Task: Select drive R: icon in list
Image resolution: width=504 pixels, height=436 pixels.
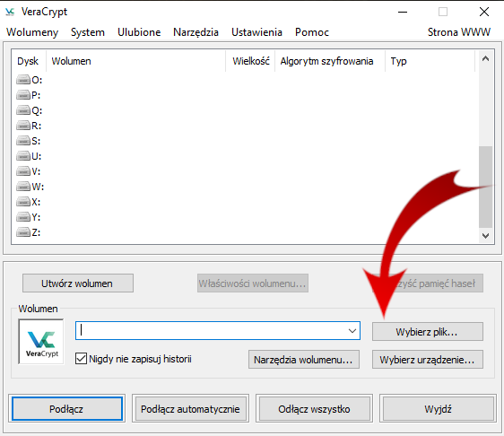Action: click(23, 126)
